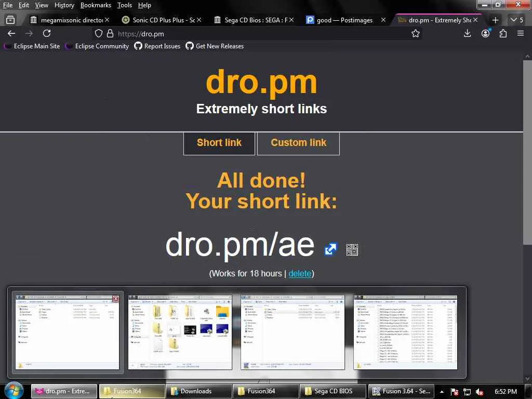Select the third Explorer window preview

(293, 332)
